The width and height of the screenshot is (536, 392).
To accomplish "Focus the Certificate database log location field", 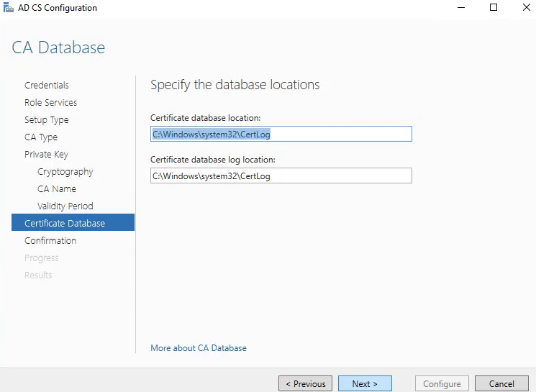I will coord(281,176).
